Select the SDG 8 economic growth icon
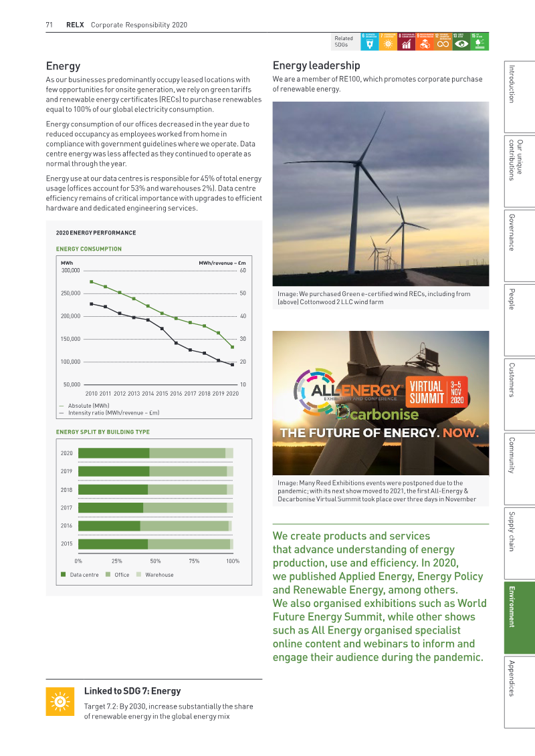This screenshot has height=756, width=535. 406,41
